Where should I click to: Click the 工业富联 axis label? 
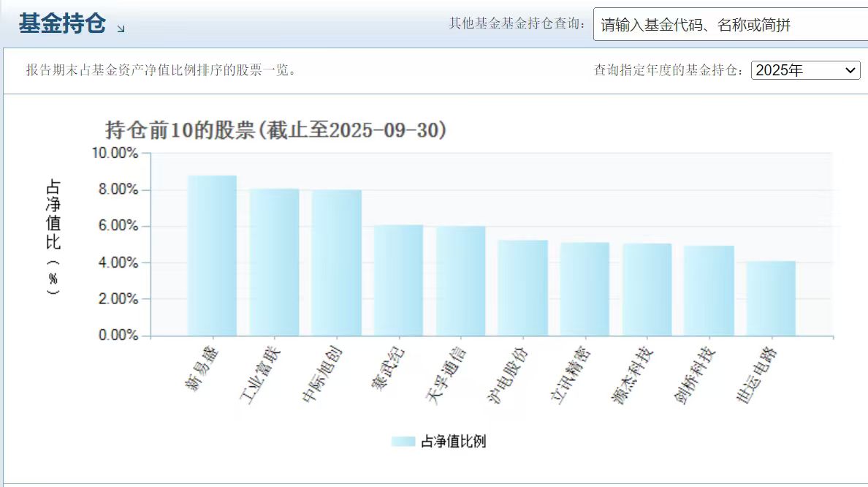pyautogui.click(x=260, y=374)
